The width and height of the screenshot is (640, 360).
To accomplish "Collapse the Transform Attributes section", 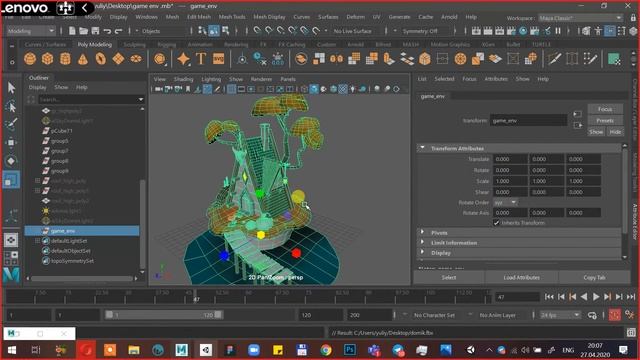I will tap(423, 148).
